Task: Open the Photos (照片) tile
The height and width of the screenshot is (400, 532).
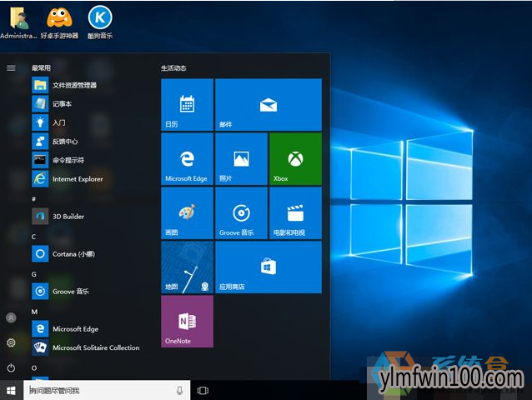Action: tap(241, 159)
